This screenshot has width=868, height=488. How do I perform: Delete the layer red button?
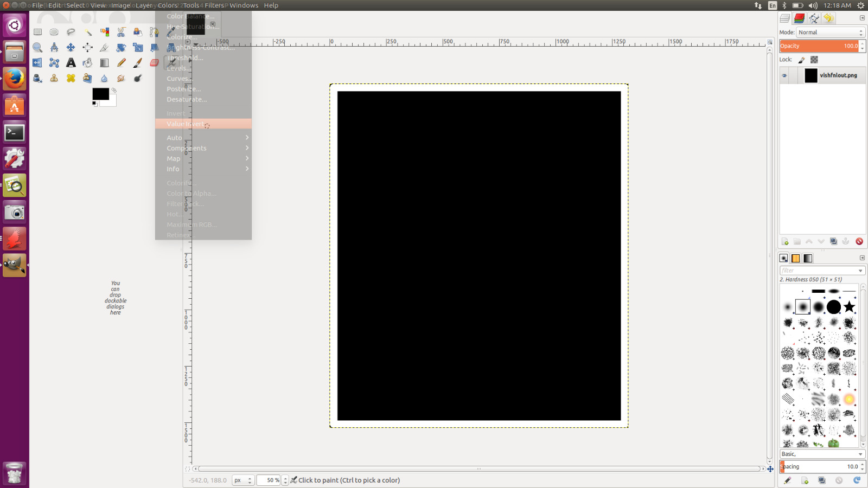859,241
